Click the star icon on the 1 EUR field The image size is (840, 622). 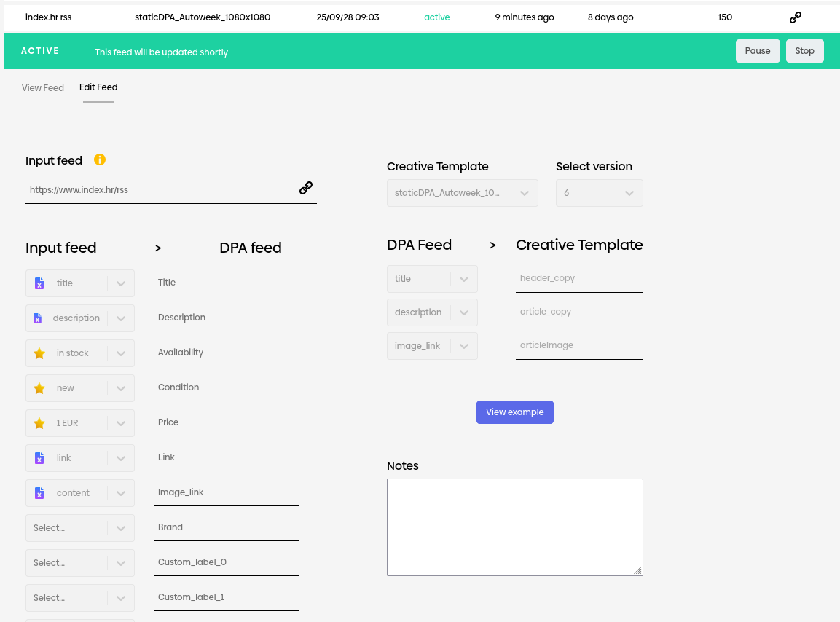(x=39, y=422)
